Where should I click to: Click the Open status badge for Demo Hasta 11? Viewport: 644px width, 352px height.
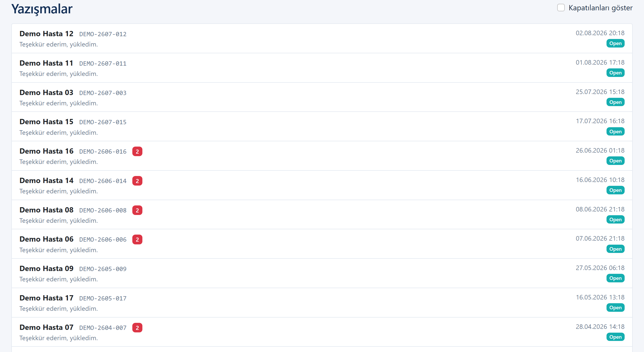tap(615, 73)
